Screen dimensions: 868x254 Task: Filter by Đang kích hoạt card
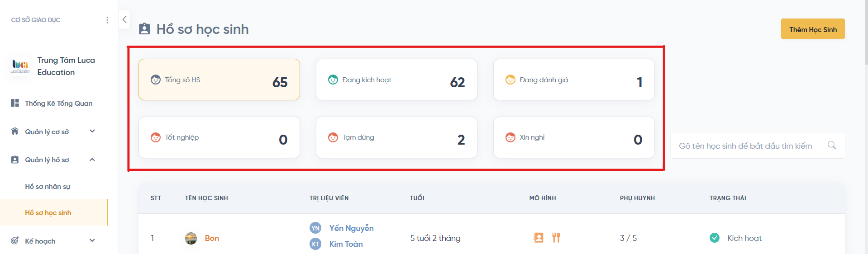coord(396,80)
